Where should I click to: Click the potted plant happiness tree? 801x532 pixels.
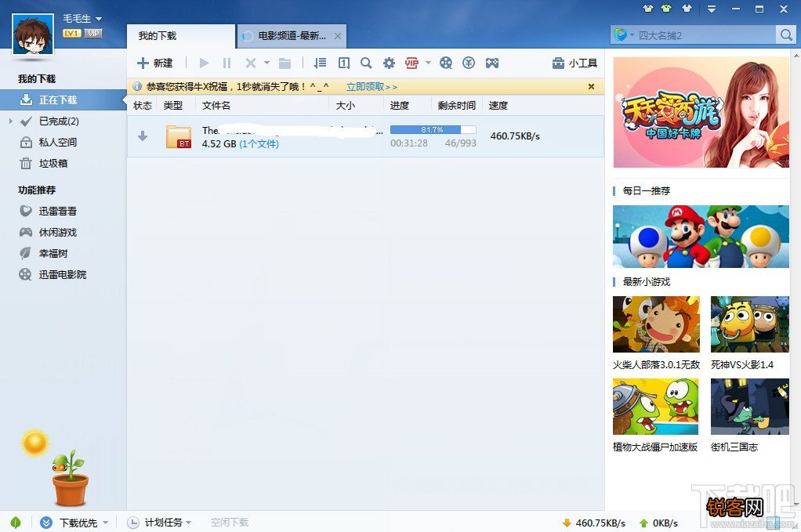pyautogui.click(x=70, y=478)
